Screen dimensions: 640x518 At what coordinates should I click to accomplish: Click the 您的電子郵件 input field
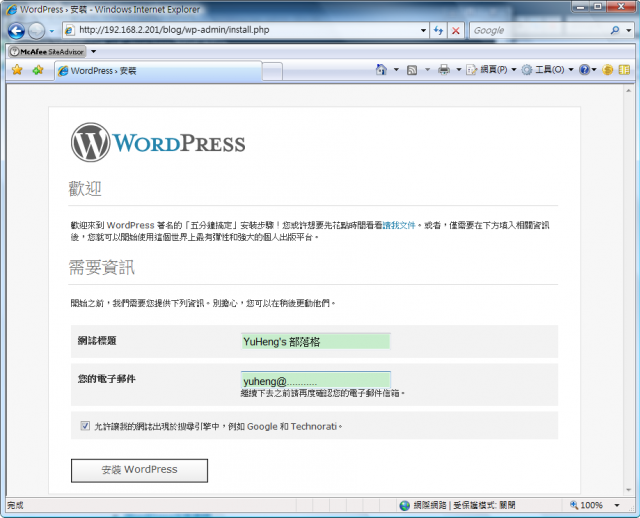316,380
